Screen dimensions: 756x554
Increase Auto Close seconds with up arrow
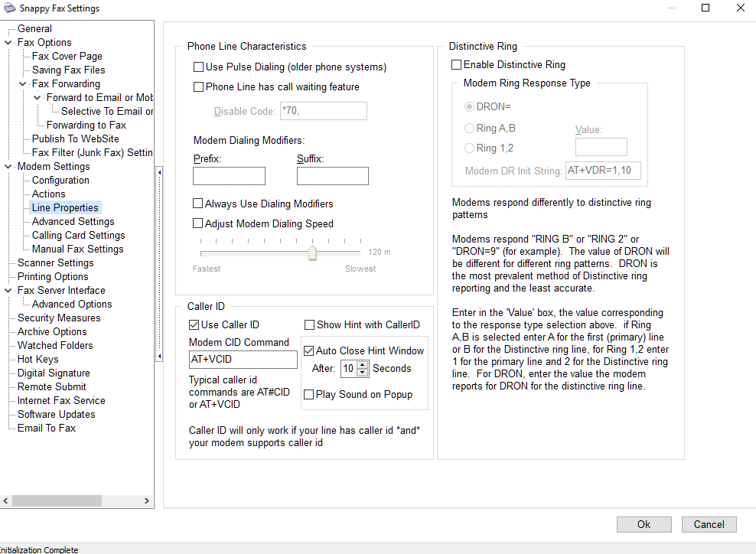[363, 365]
